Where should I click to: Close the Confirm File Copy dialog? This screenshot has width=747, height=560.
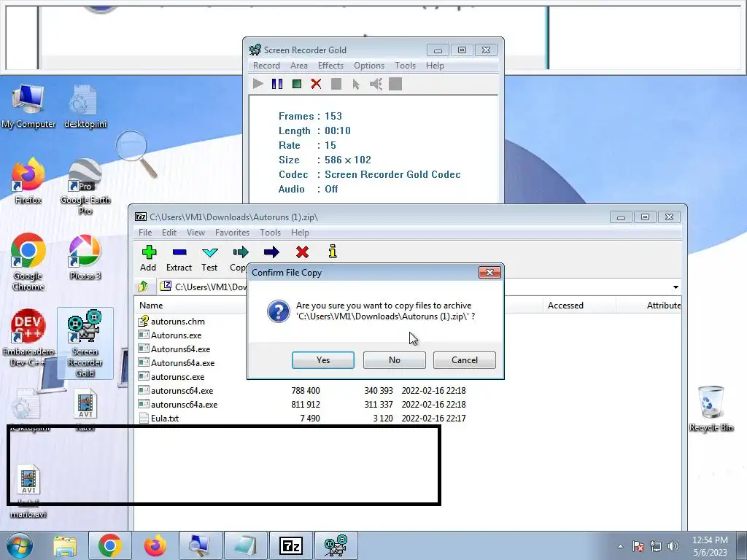coord(489,273)
